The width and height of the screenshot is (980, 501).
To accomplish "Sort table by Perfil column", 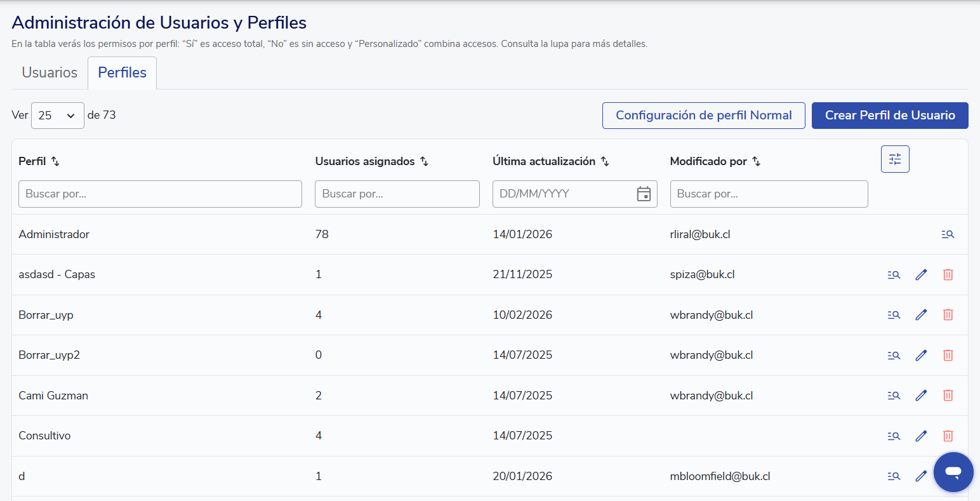I will pos(55,161).
